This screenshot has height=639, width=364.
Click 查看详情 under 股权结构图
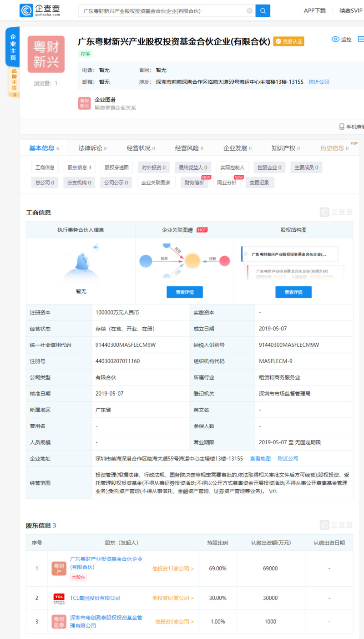(x=293, y=292)
